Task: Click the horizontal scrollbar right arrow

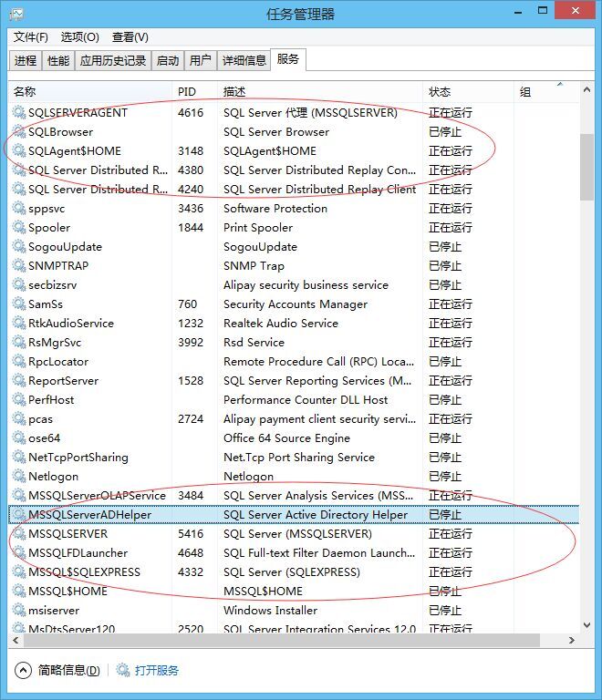Action: click(572, 640)
